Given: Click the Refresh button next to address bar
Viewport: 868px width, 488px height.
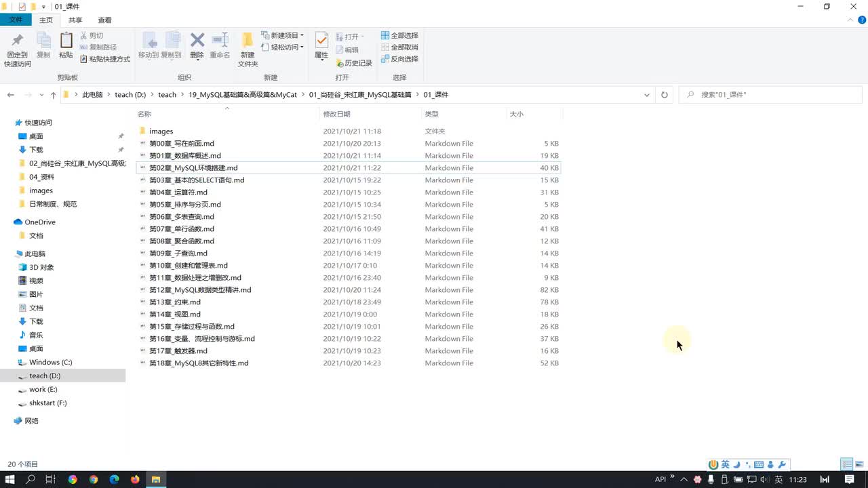Looking at the screenshot, I should coord(665,95).
